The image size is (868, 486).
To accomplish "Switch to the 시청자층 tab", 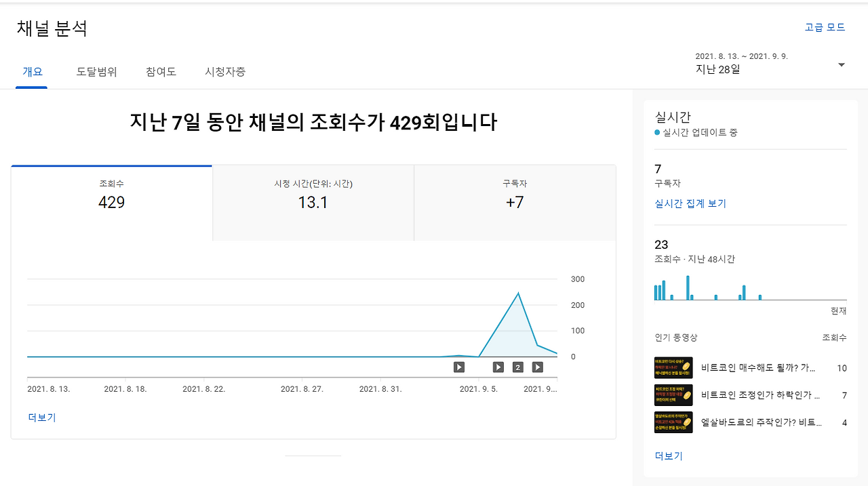I will [224, 72].
